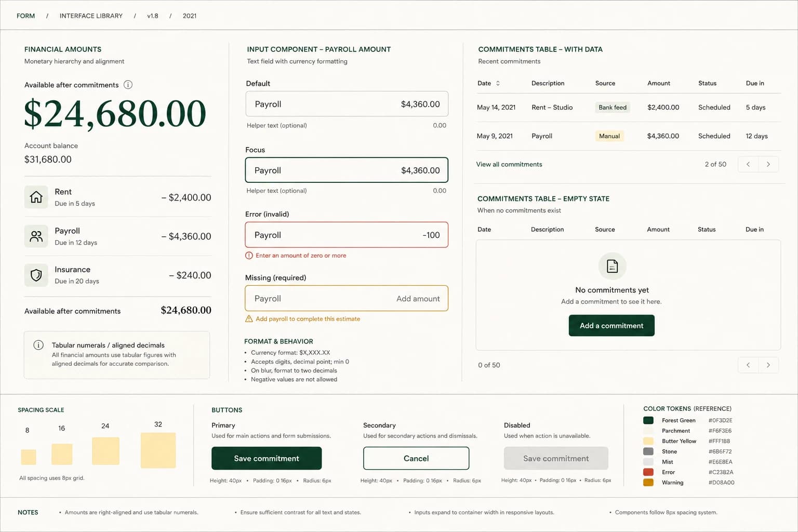Sort by Date using the sort arrows
798x532 pixels.
498,83
